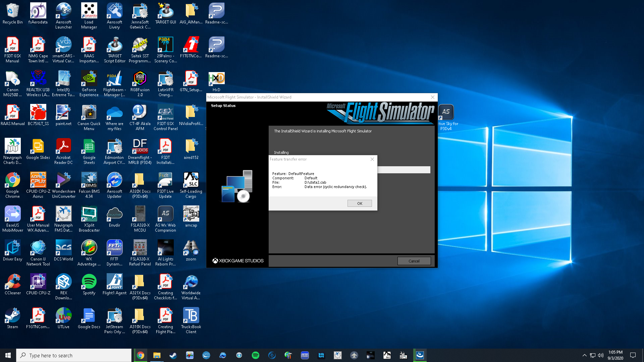Viewport: 644px width, 362px height.
Task: Select the FSDT GSX Manual PDF icon
Action: tap(13, 50)
